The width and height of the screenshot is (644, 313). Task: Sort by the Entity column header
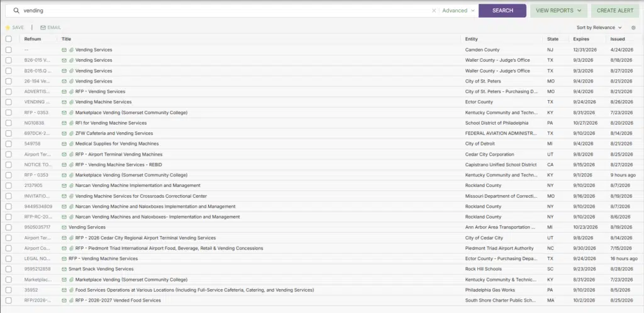click(x=472, y=39)
